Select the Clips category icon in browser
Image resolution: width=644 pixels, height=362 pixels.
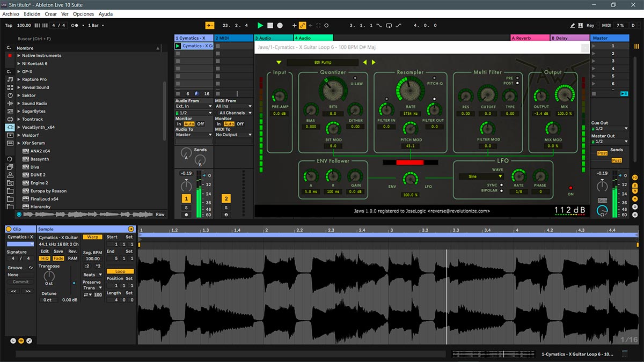point(10,136)
